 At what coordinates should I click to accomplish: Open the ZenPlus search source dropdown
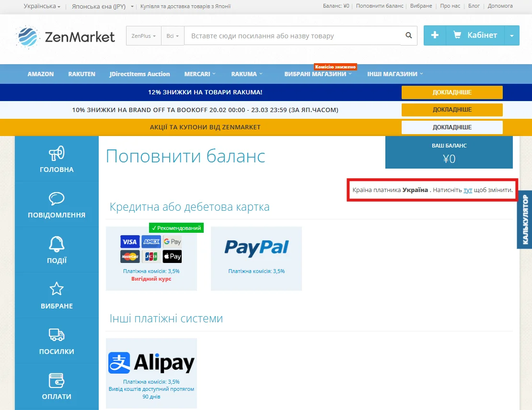(x=143, y=35)
